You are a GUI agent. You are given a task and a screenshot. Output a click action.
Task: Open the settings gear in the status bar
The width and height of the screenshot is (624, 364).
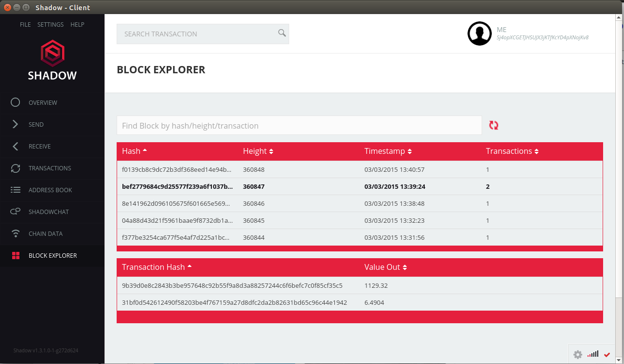coord(578,355)
